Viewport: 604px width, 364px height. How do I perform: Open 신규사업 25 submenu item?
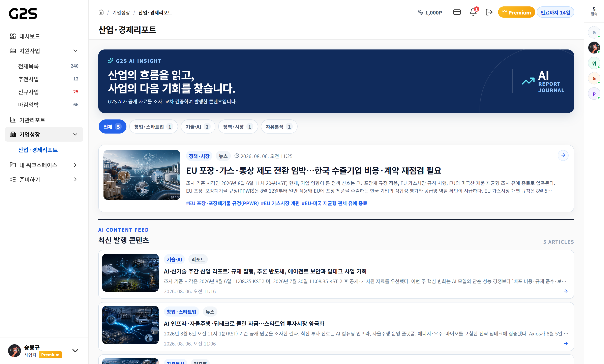(48, 92)
